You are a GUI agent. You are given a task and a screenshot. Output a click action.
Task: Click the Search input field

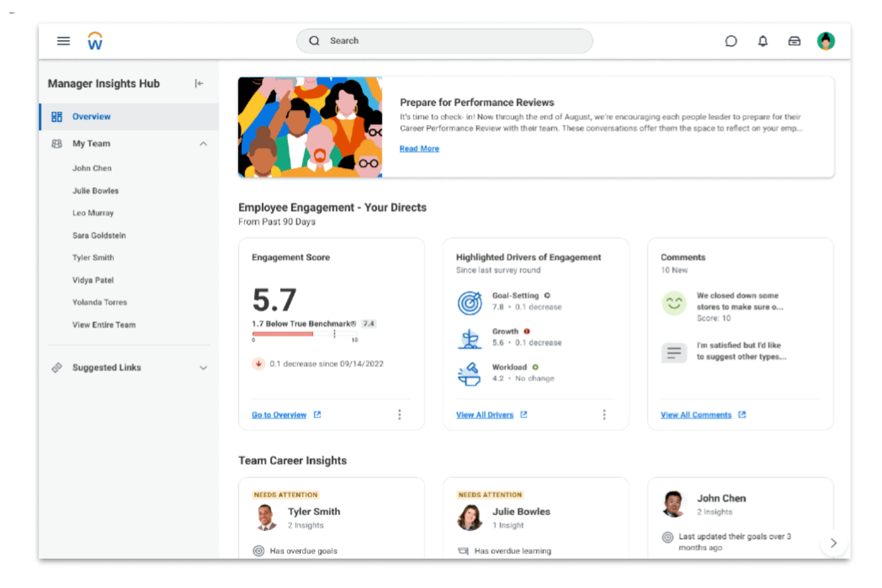(x=444, y=41)
